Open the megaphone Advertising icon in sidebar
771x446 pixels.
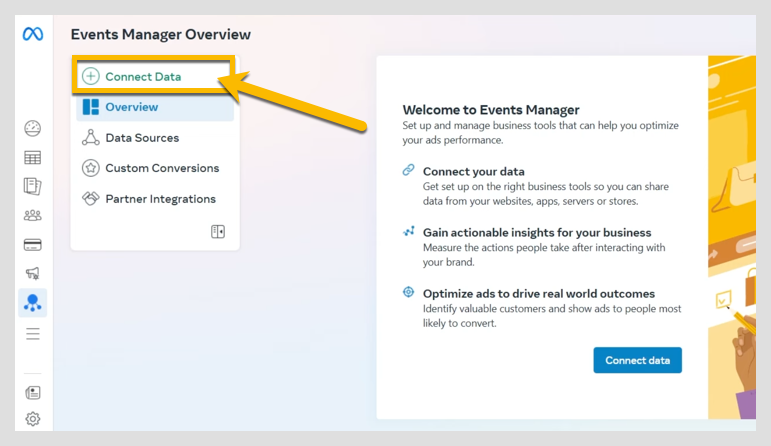[33, 273]
